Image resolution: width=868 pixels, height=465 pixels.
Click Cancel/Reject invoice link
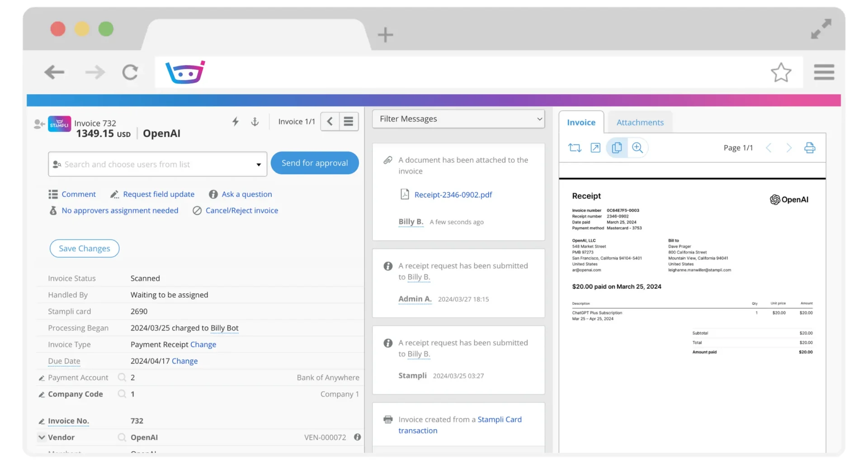coord(241,211)
